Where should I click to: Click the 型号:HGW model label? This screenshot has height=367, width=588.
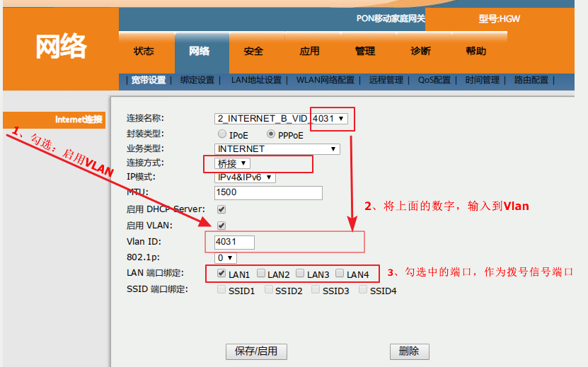point(499,19)
